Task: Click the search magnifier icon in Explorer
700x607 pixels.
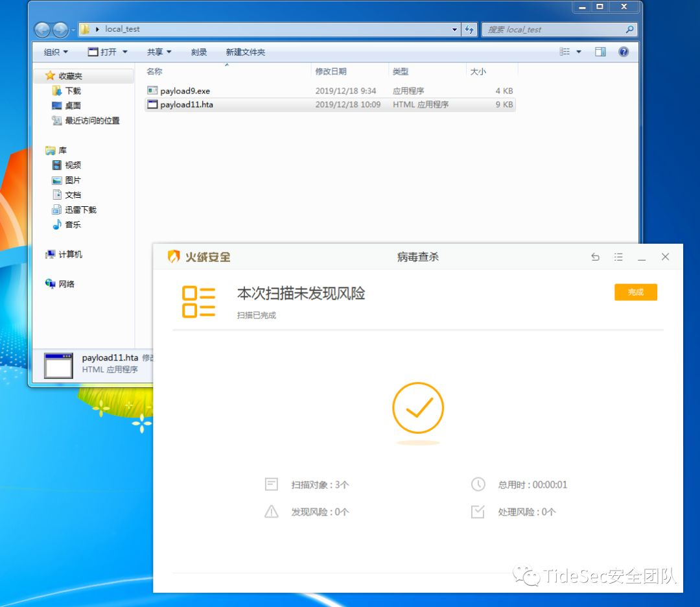Action: (x=629, y=29)
